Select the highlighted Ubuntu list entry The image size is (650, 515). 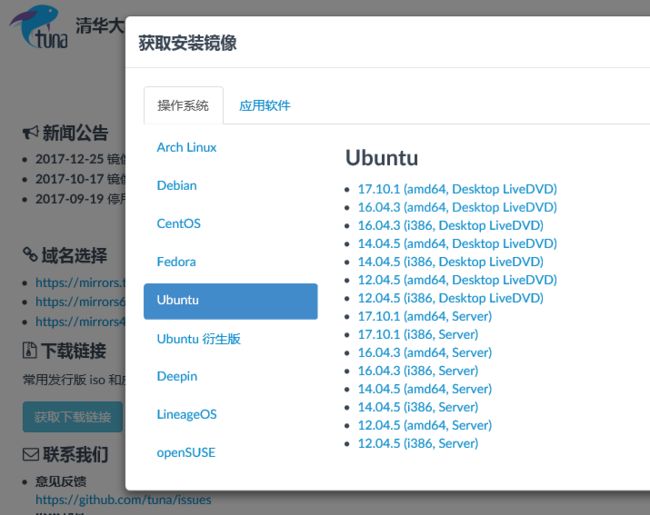(x=230, y=301)
